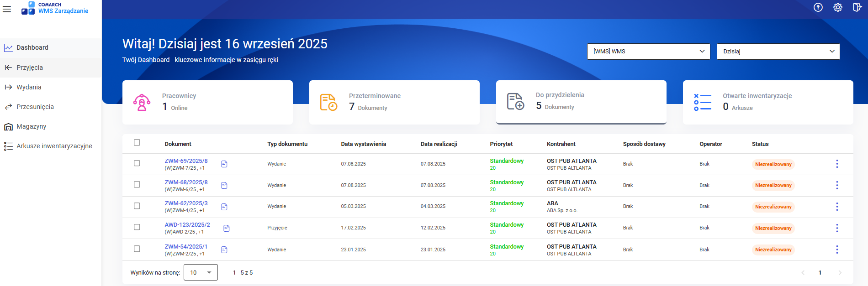This screenshot has height=286, width=868.
Task: Open three-dot actions for ZWM-54/2025/1 row
Action: 836,250
